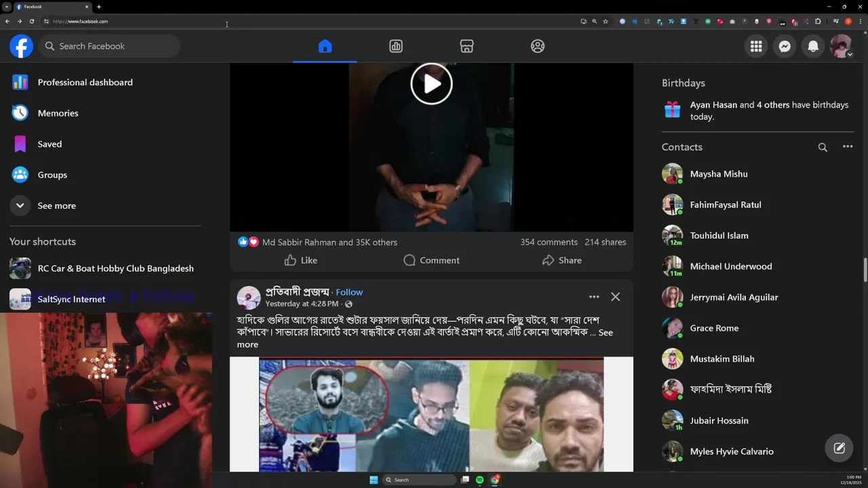
Task: Open Spotify from the taskbar
Action: tap(479, 480)
